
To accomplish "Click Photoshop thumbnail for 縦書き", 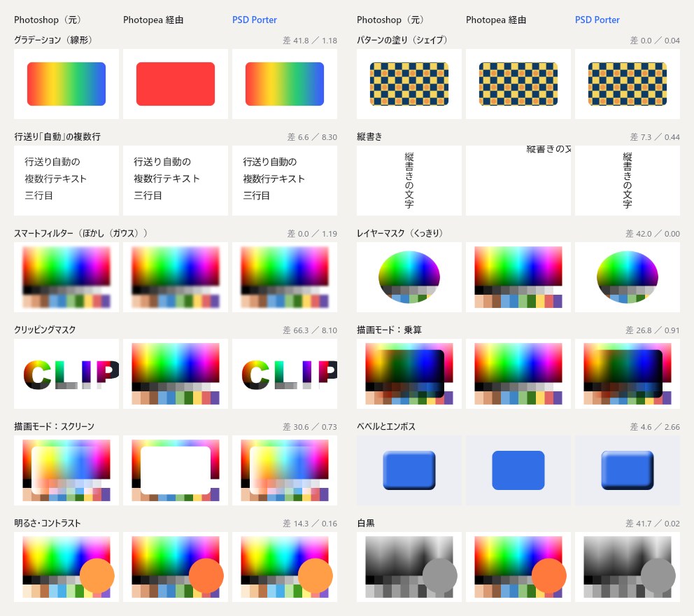I will coord(409,181).
